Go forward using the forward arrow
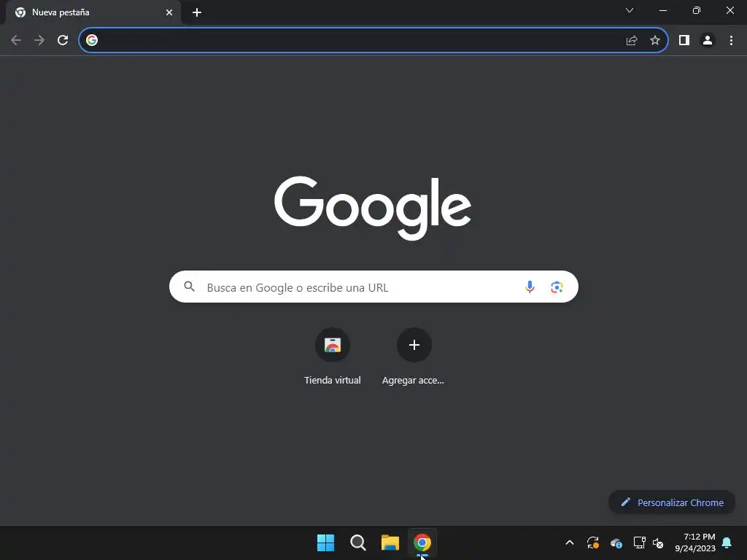 coord(39,40)
